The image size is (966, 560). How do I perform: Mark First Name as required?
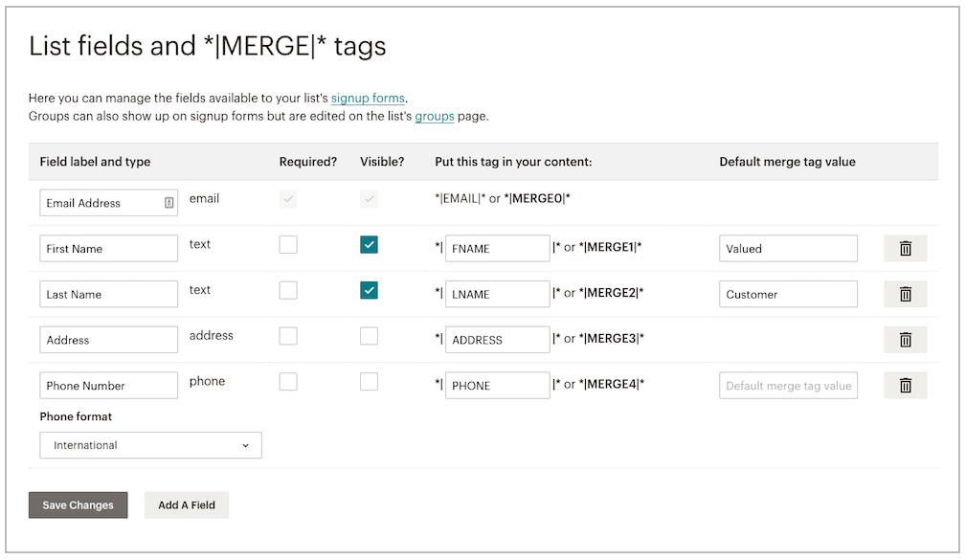tap(288, 244)
